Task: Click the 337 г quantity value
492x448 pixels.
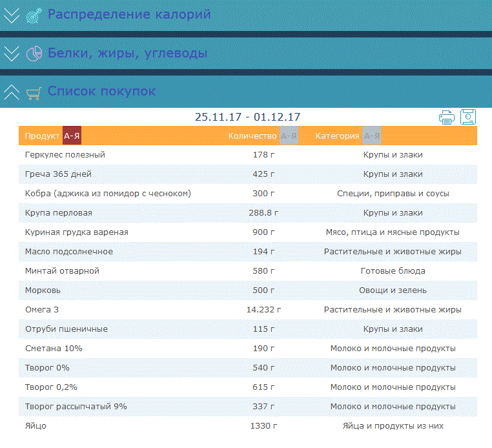Action: pos(263,407)
